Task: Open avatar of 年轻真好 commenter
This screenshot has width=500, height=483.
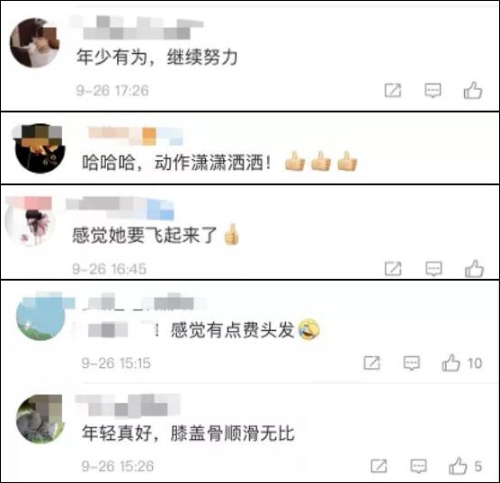Action: tap(40, 419)
